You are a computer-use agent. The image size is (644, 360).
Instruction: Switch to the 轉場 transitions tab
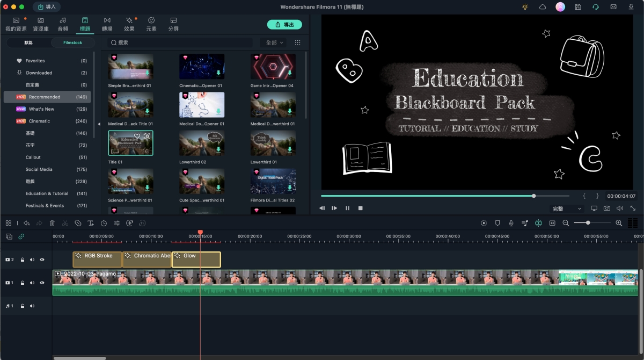tap(107, 24)
